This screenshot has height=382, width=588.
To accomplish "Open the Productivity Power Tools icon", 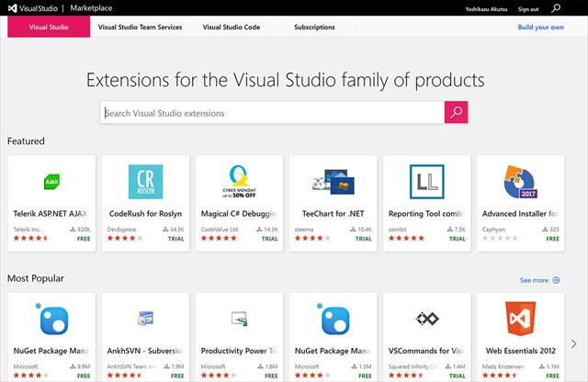I will [239, 319].
